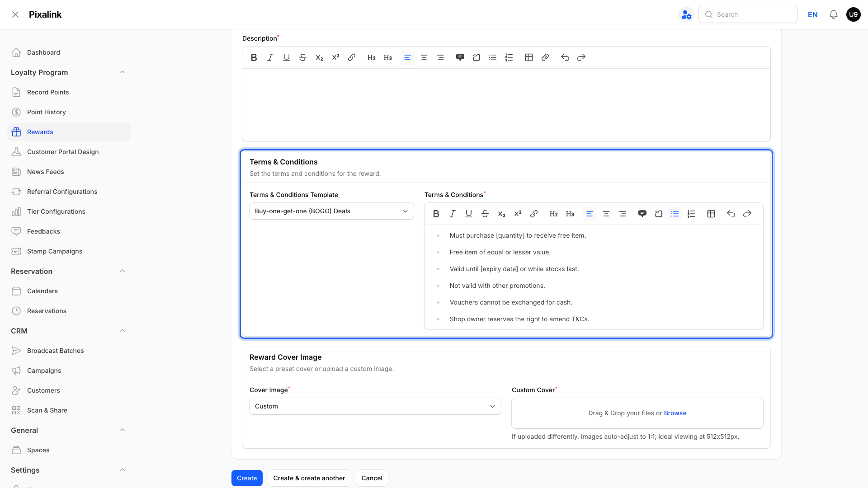Viewport: 868px width, 488px height.
Task: Open Spaces in sidebar
Action: click(69, 450)
